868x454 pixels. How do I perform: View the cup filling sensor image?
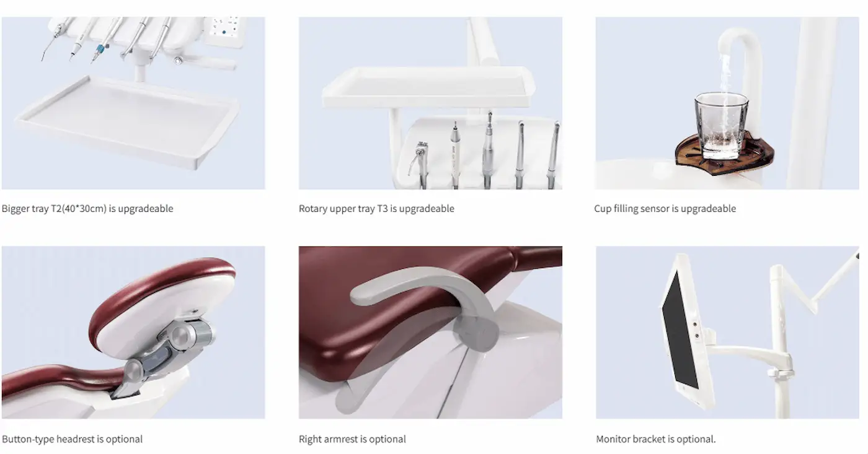(x=727, y=103)
